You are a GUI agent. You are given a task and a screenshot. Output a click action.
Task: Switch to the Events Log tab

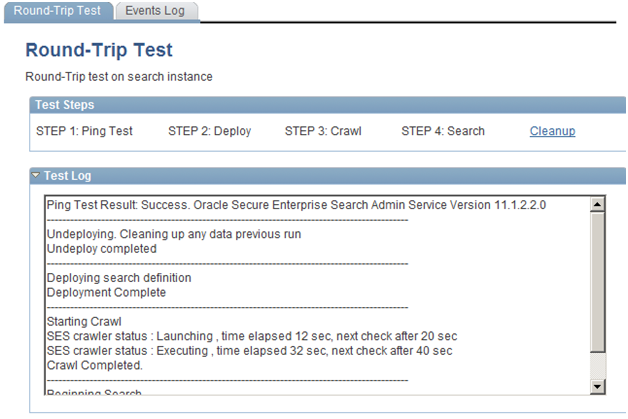(x=155, y=11)
